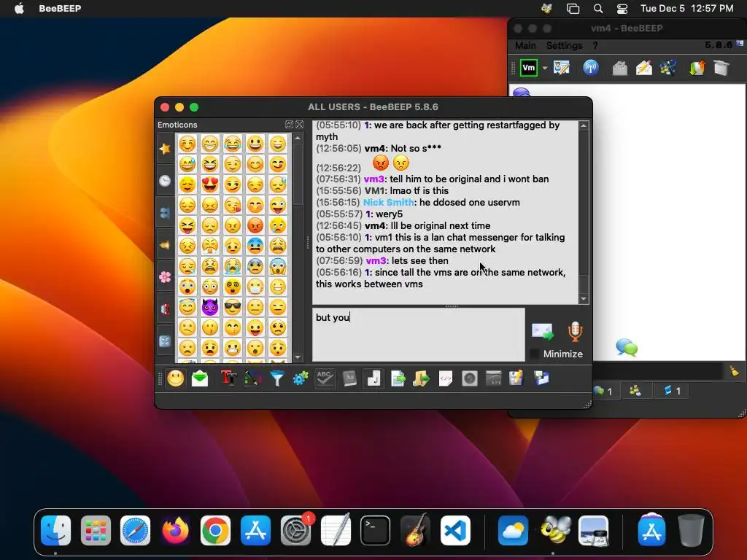Viewport: 747px width, 560px height.
Task: Click the chat history scroll down arrow
Action: point(584,299)
